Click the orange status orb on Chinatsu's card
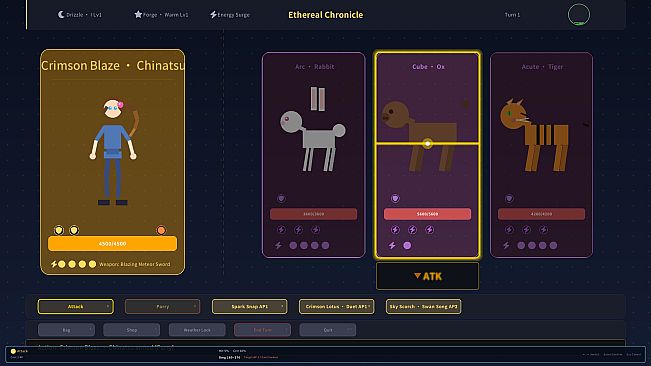The height and width of the screenshot is (366, 651). pyautogui.click(x=161, y=230)
